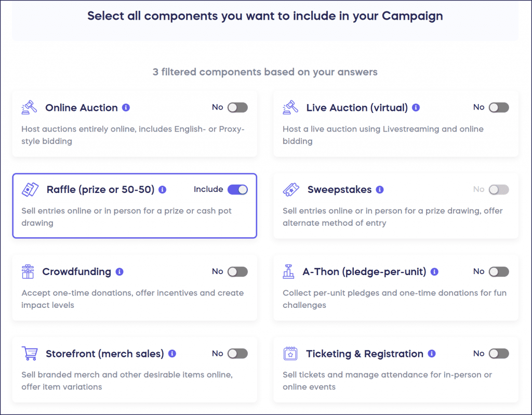Open the Ticketing & Registration info tooltip
Screen dimensions: 532x415
432,353
